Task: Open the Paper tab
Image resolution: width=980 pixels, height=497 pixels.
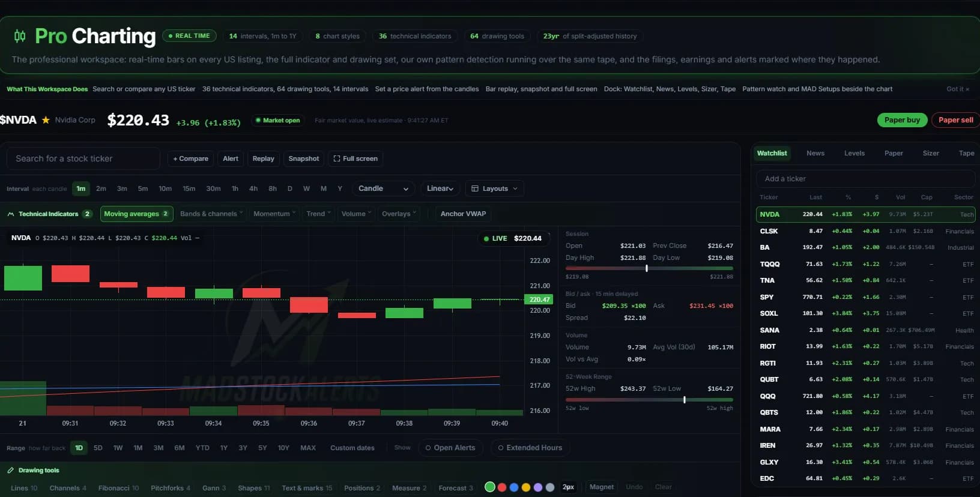Action: click(894, 153)
